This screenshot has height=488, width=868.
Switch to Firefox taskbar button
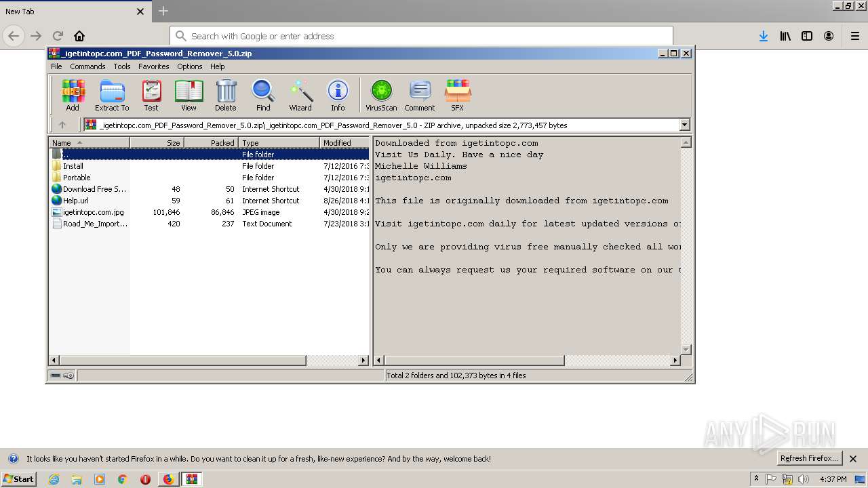pyautogui.click(x=168, y=479)
